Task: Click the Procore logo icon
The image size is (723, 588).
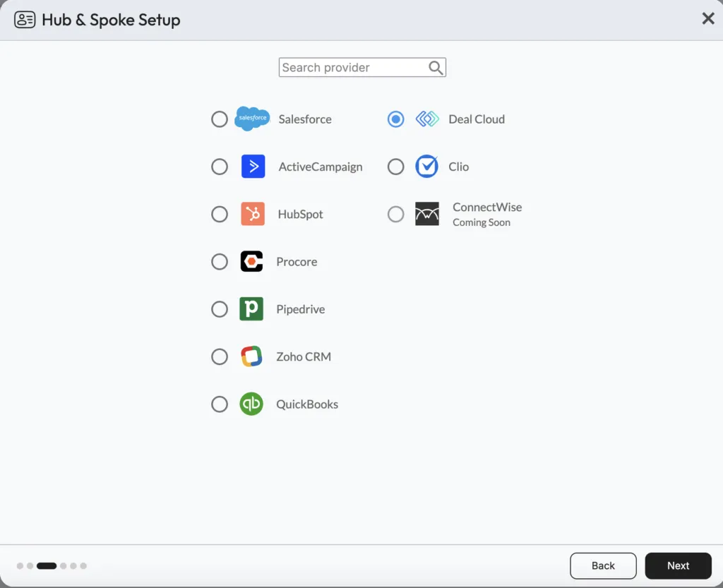Action: (252, 261)
